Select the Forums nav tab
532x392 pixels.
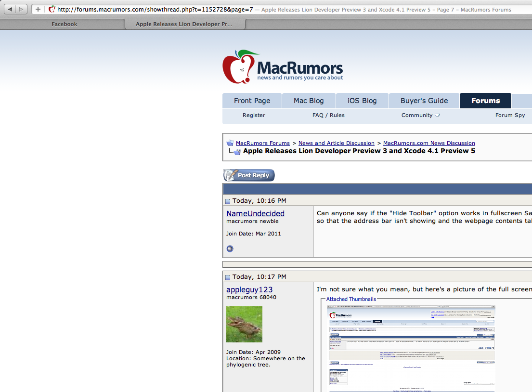click(x=485, y=101)
